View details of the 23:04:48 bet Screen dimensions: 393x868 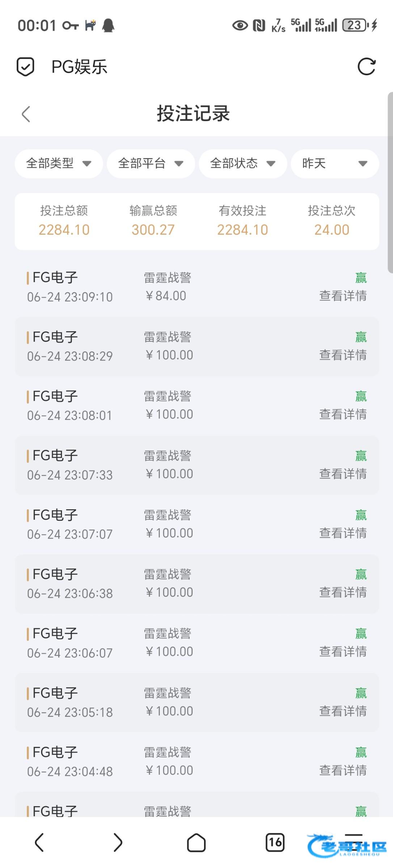click(343, 770)
